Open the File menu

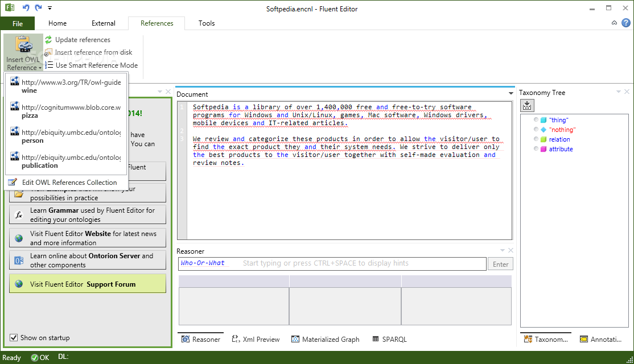18,23
